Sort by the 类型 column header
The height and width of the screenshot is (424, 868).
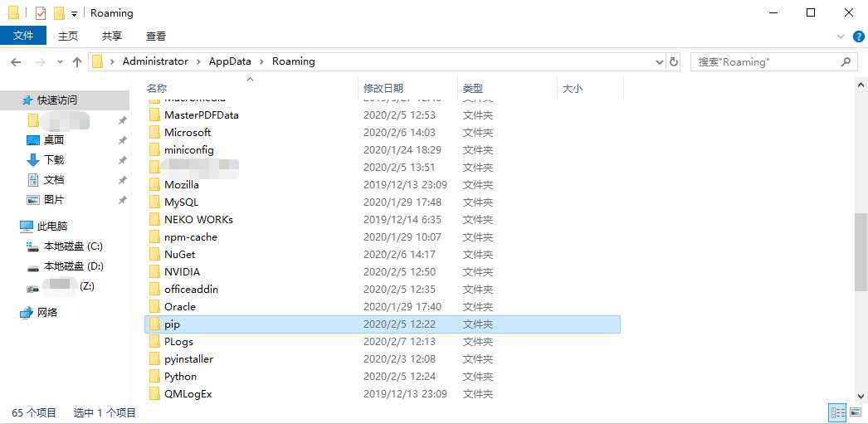coord(473,88)
